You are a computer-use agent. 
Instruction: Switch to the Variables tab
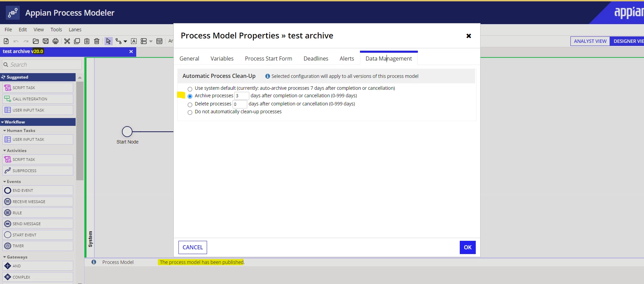222,59
